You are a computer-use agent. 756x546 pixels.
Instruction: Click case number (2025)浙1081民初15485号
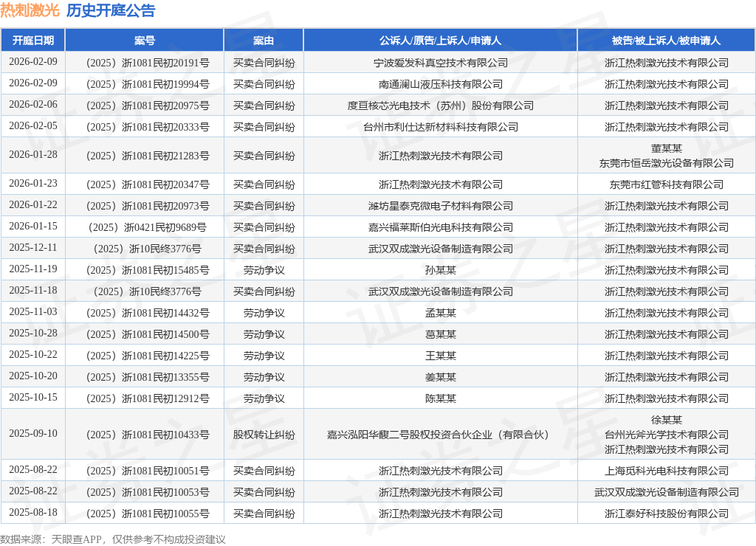point(148,270)
